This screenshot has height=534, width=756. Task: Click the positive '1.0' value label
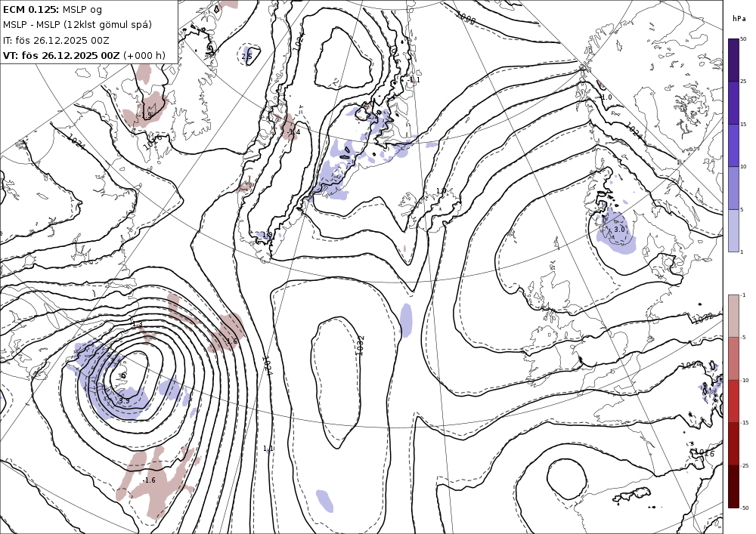point(442,191)
